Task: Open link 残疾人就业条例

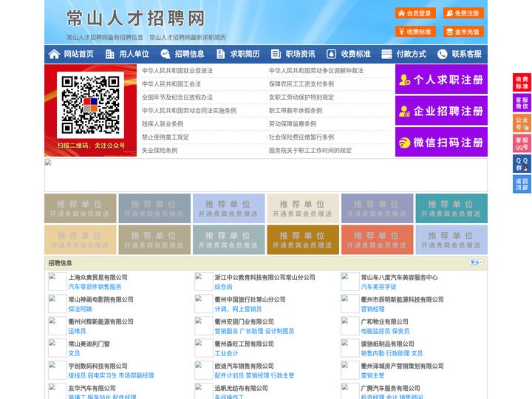Action: 163,124
